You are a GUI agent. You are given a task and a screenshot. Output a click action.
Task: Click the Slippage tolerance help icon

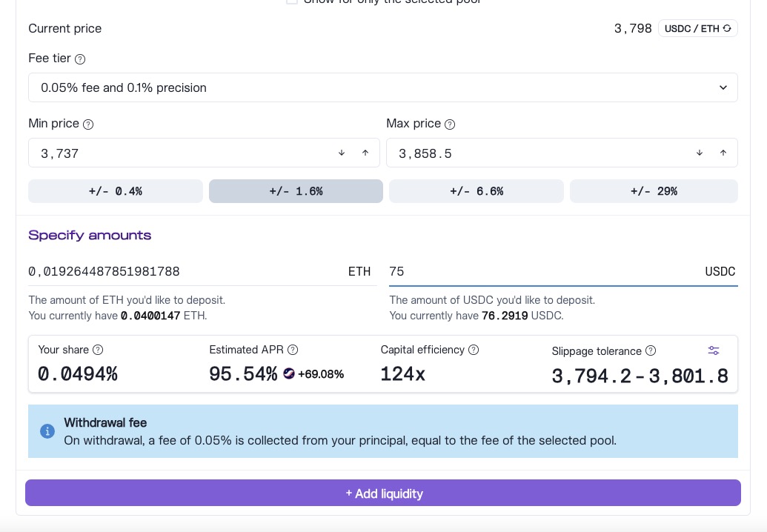coord(651,350)
